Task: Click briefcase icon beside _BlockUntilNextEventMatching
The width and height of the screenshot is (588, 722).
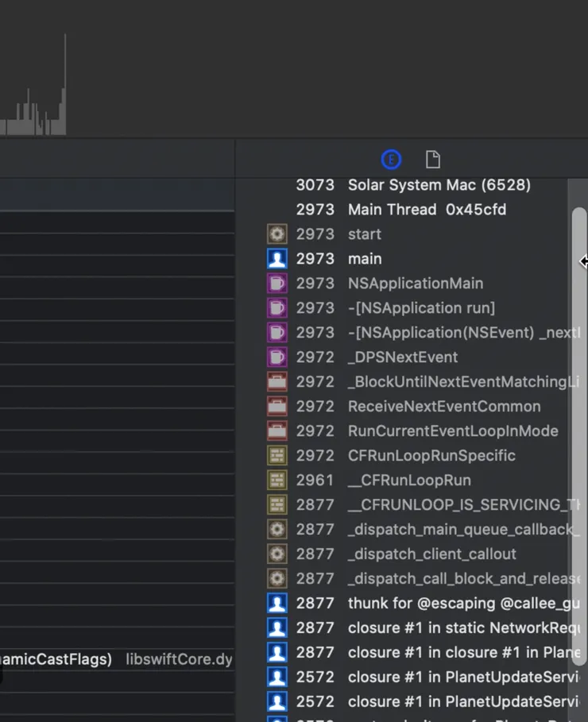Action: click(x=277, y=382)
